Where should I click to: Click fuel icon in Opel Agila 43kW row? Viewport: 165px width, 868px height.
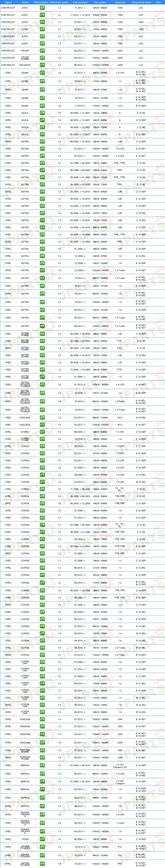point(42,113)
